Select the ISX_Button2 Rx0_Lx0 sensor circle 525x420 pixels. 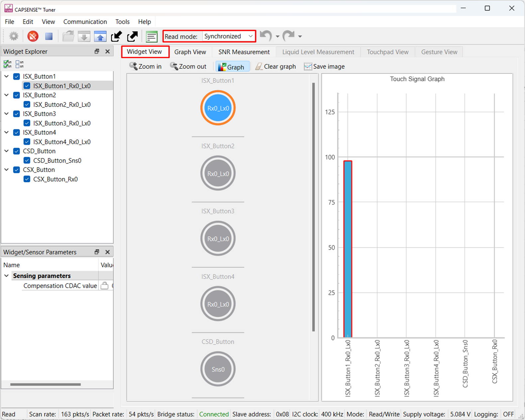[218, 173]
